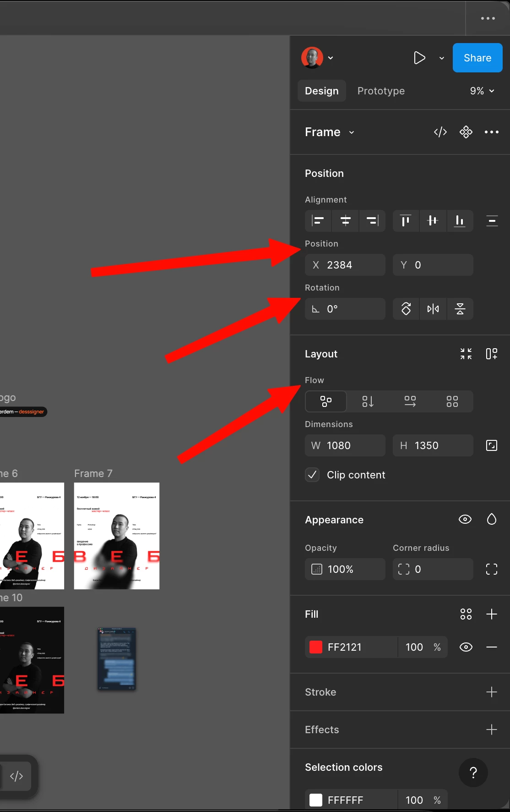Image resolution: width=510 pixels, height=812 pixels.
Task: Select freeform flow option
Action: click(x=326, y=401)
